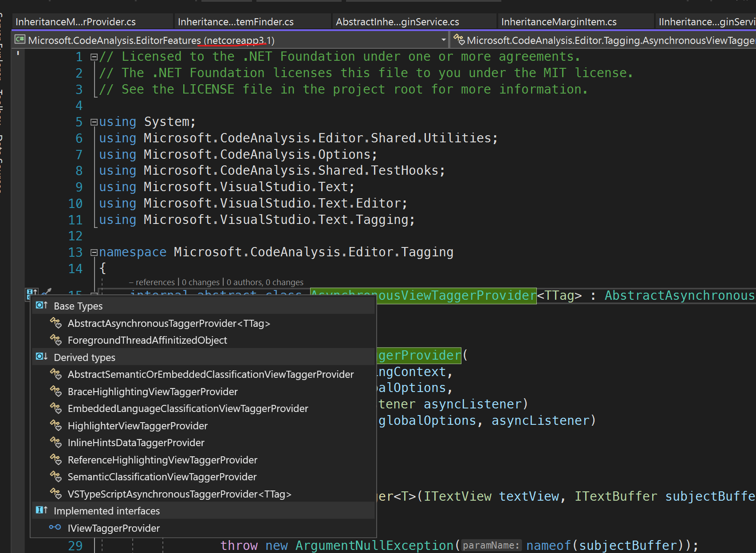Click the CodeLens references link

click(x=152, y=282)
